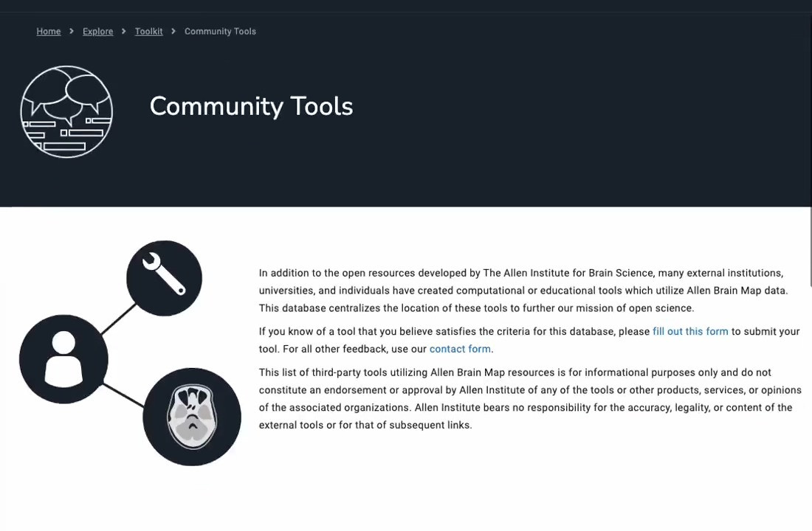Click chevron between Home and Explore
This screenshot has width=812, height=531.
(72, 32)
